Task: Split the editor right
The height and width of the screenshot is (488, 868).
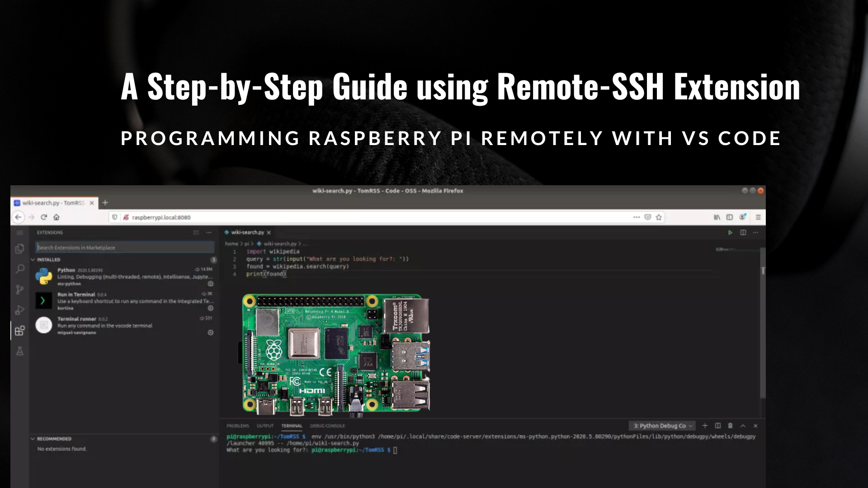Action: point(743,232)
